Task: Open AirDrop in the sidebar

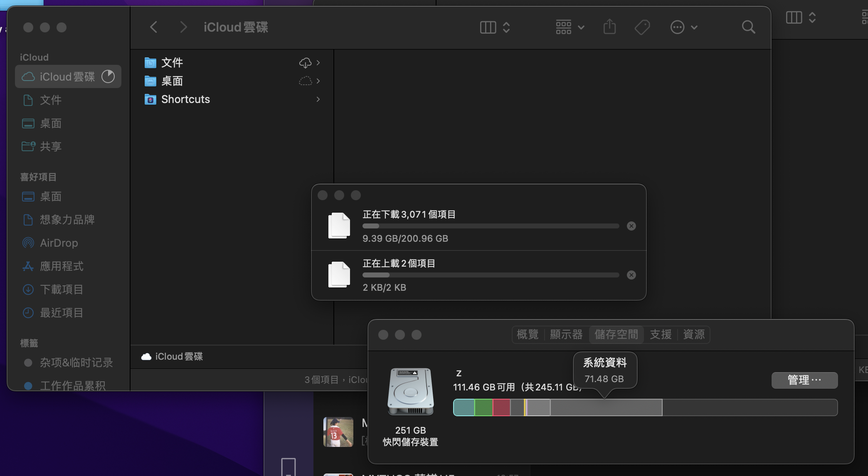Action: [59, 243]
